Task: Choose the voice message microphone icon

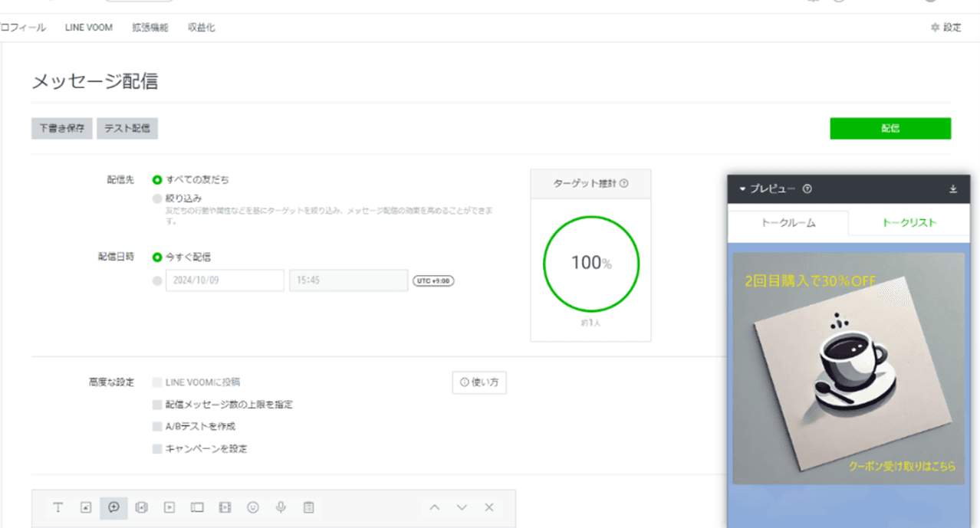Action: click(281, 507)
